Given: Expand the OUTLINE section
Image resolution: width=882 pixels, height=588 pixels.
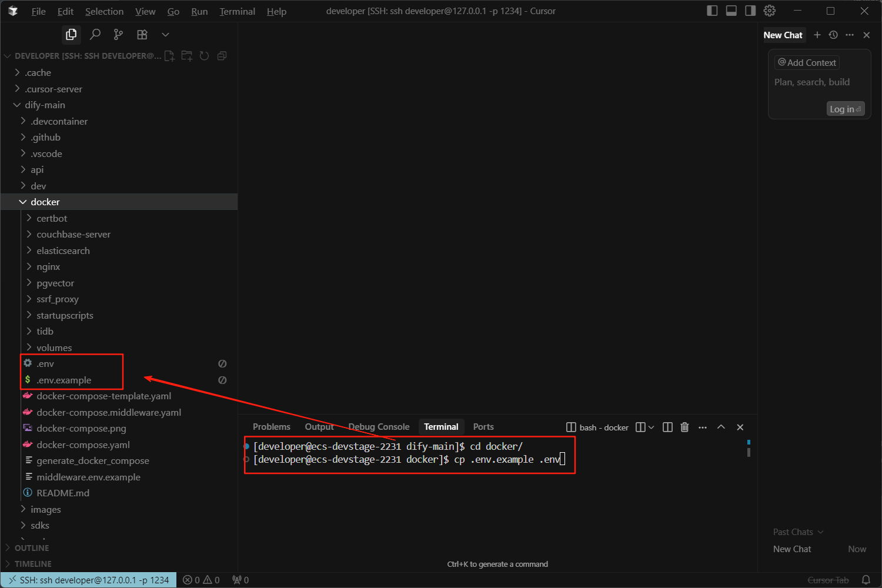Looking at the screenshot, I should 119,548.
